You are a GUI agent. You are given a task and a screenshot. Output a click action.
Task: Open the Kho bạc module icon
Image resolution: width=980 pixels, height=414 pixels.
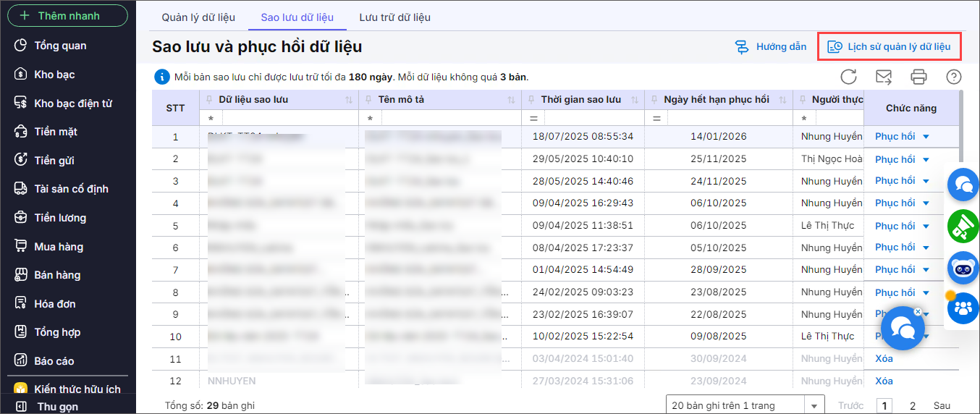(21, 75)
